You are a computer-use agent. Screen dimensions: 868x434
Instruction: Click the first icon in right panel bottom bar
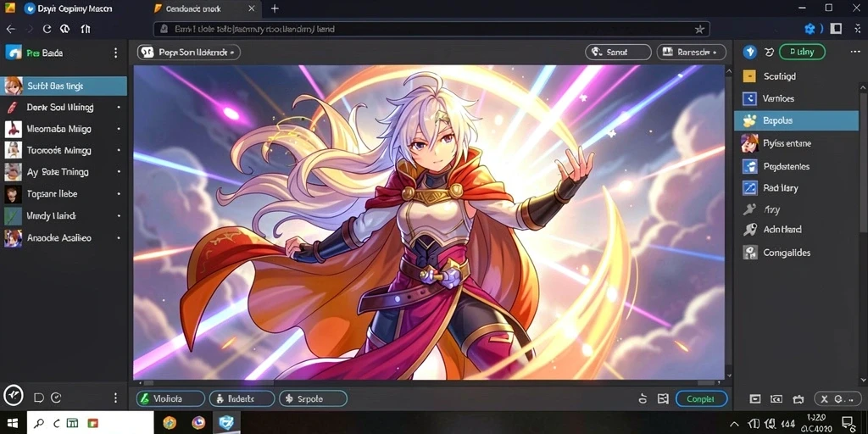755,398
